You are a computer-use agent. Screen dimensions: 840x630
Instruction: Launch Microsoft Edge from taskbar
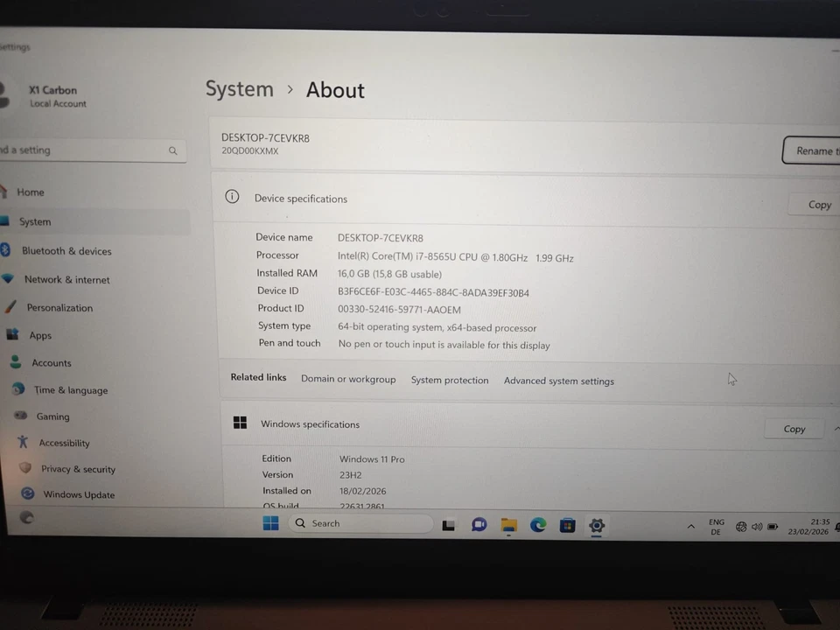538,525
